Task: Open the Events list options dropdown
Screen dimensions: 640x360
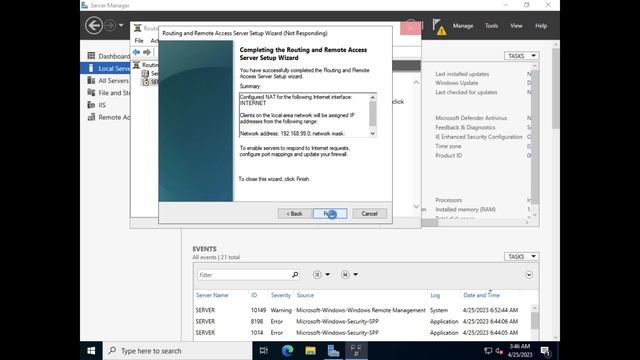Action: (x=321, y=275)
